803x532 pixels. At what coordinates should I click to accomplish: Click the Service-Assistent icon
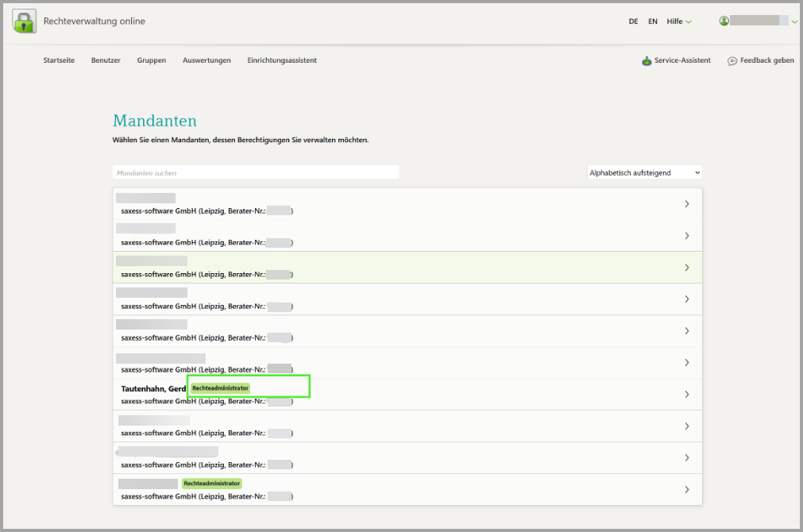(647, 61)
